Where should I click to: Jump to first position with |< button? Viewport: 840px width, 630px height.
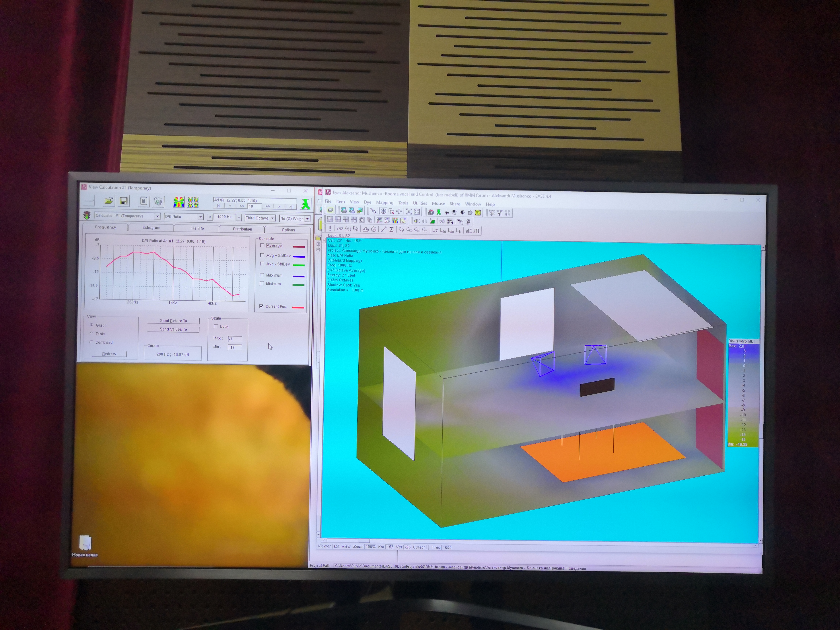[x=219, y=205]
